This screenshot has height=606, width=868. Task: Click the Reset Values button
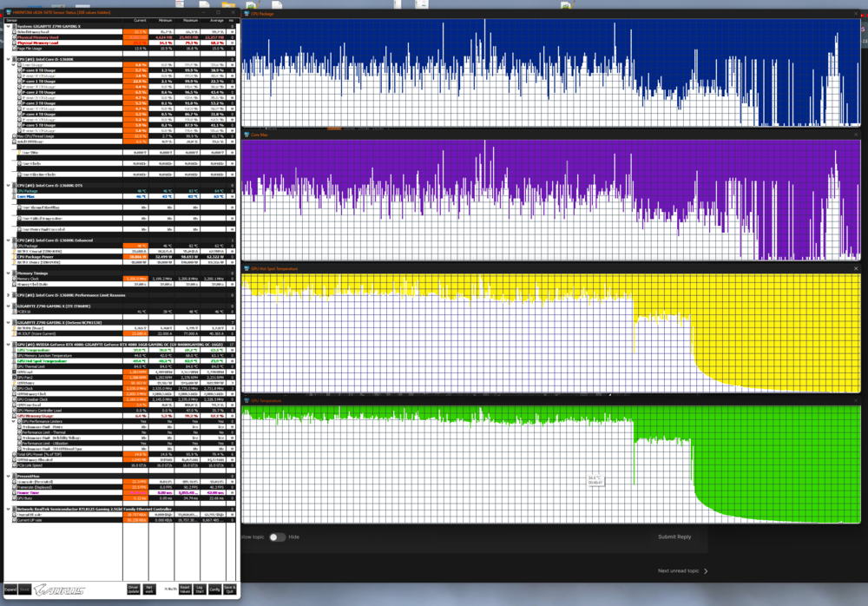pos(185,590)
